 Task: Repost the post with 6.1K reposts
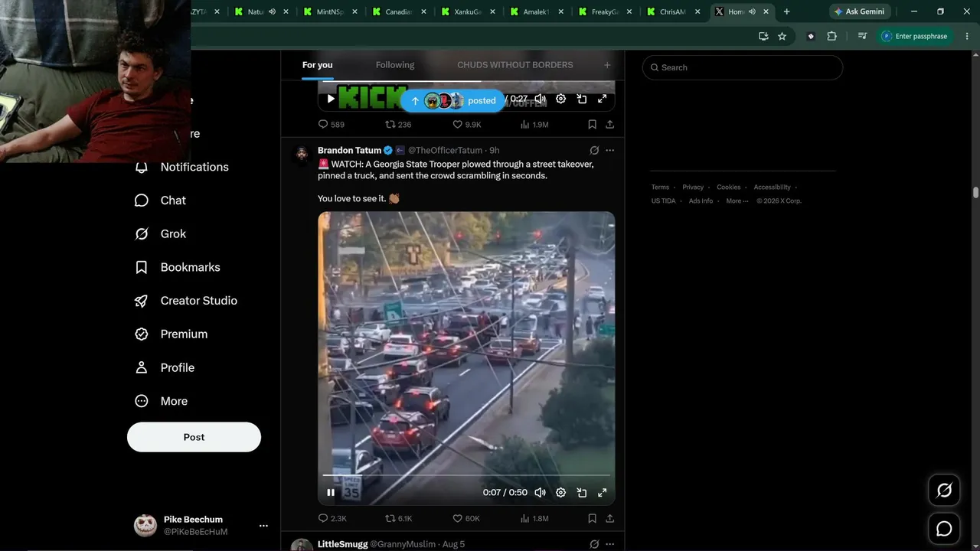tap(398, 518)
